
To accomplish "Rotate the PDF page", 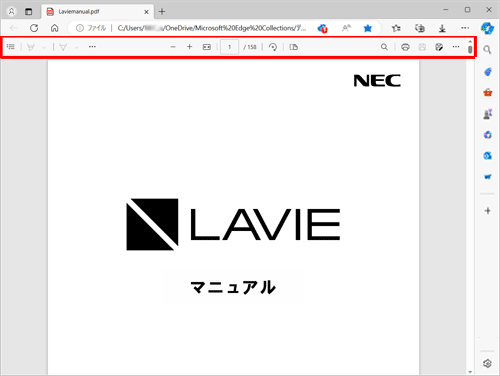I will (273, 47).
